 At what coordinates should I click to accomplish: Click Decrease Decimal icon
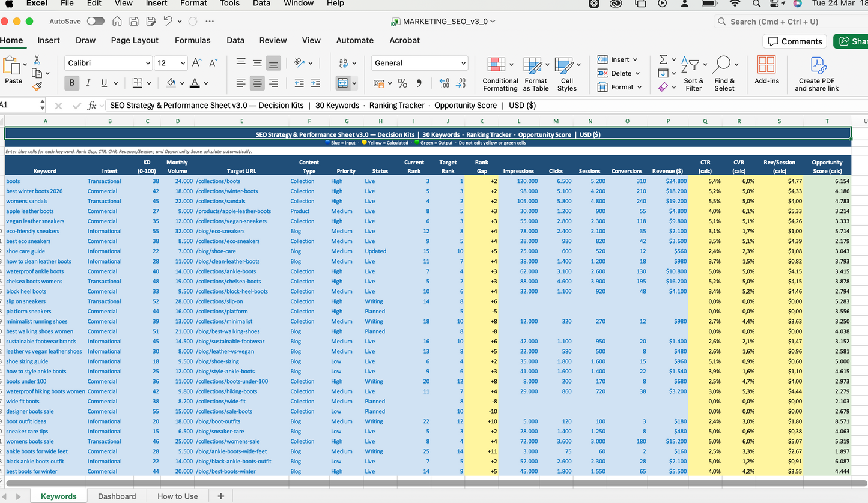(x=461, y=83)
